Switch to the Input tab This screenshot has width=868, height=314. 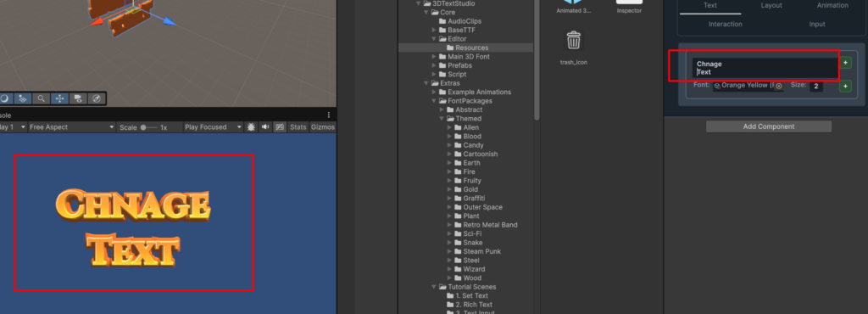pos(817,25)
